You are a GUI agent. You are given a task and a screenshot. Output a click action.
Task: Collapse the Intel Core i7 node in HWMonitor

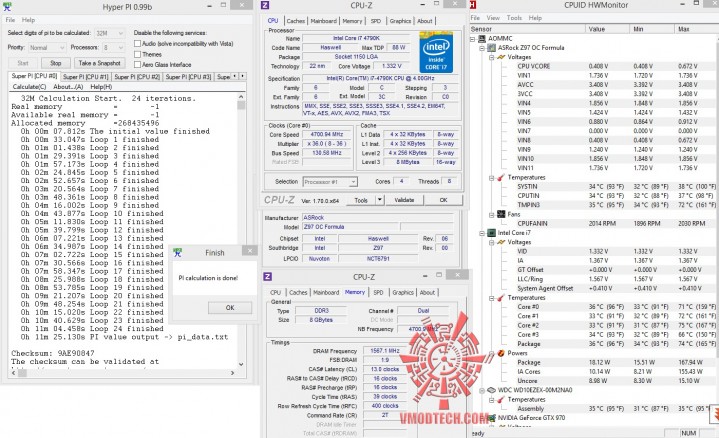482,233
